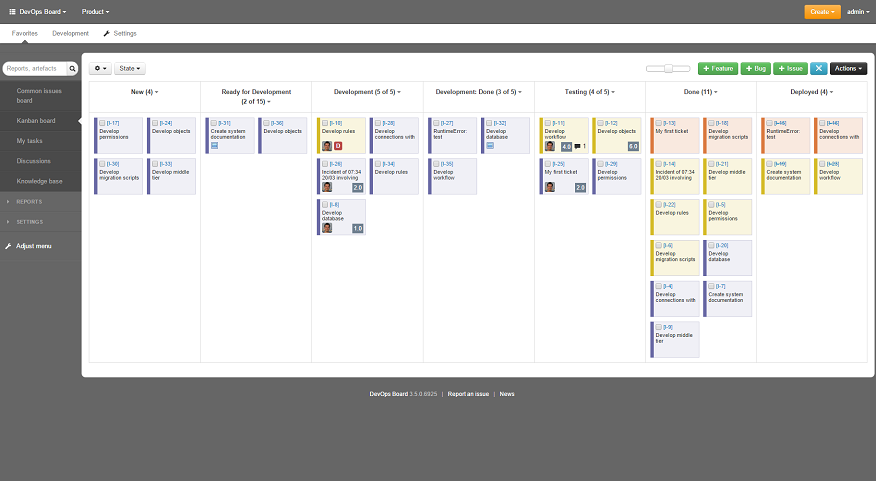Screen dimensions: 876x481
Task: Tick the checkbox on card I-17
Action: (x=102, y=123)
